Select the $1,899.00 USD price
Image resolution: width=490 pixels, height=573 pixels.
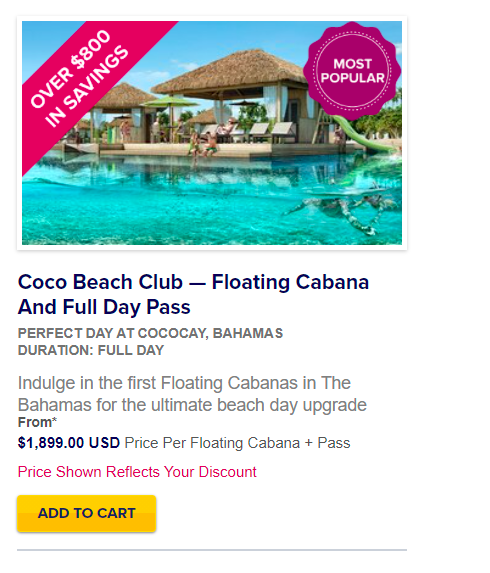coord(69,443)
